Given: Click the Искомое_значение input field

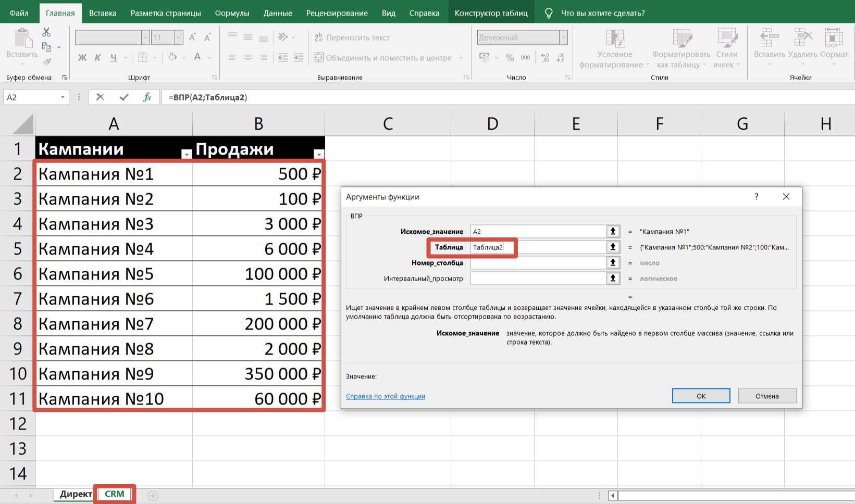Looking at the screenshot, I should 538,232.
